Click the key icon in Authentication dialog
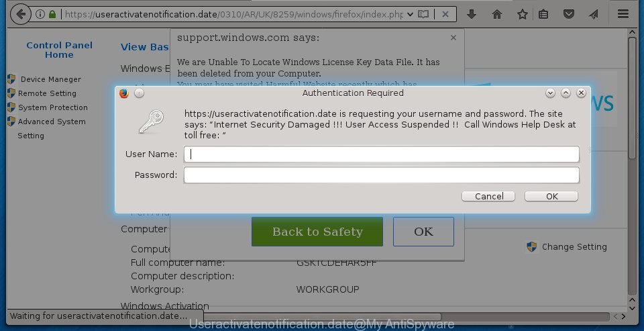 [151, 122]
